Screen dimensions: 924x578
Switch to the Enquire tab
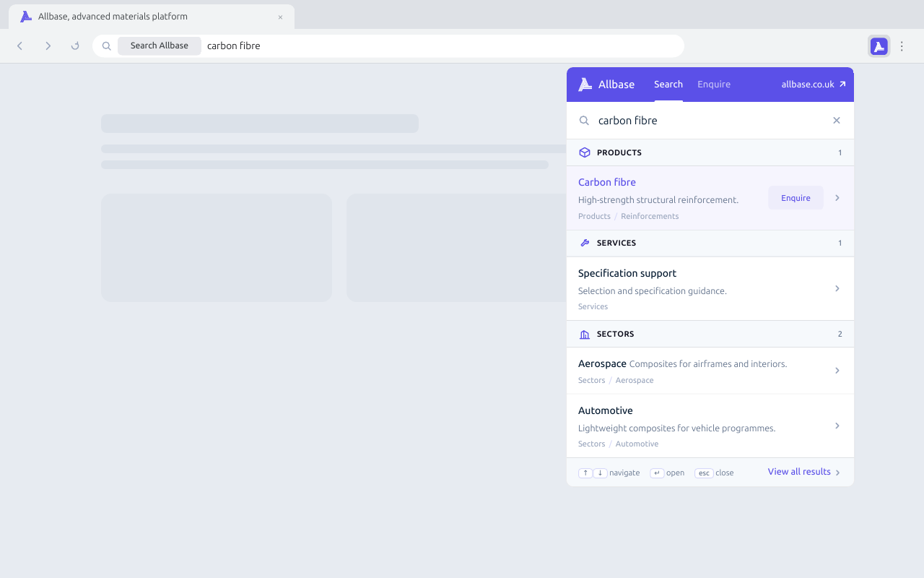tap(714, 85)
